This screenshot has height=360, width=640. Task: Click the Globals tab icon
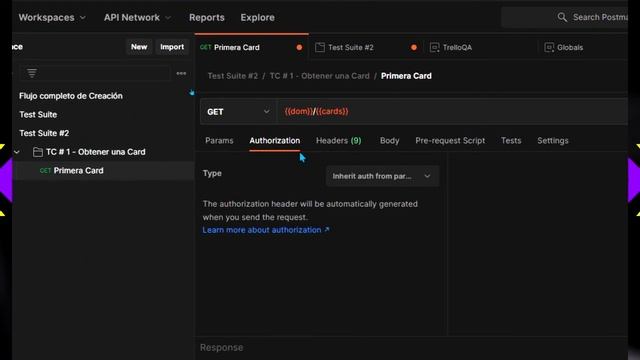coord(549,47)
